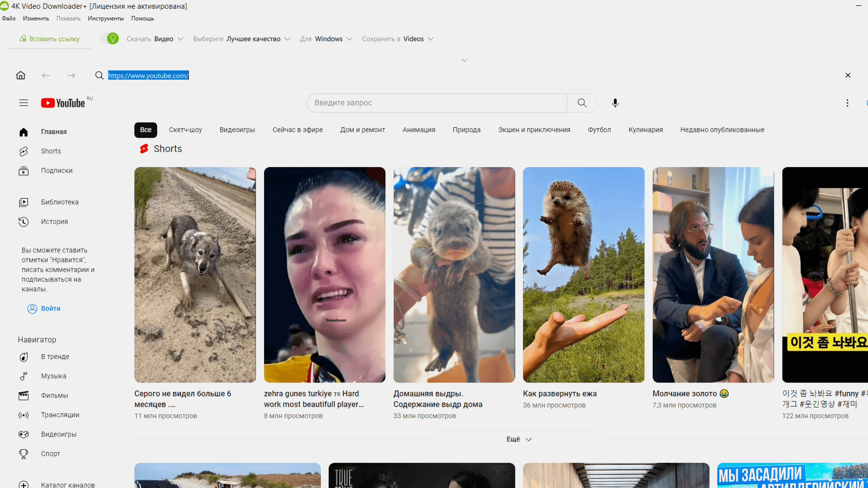Select the Все filter tab
The width and height of the screenshot is (868, 488).
145,129
